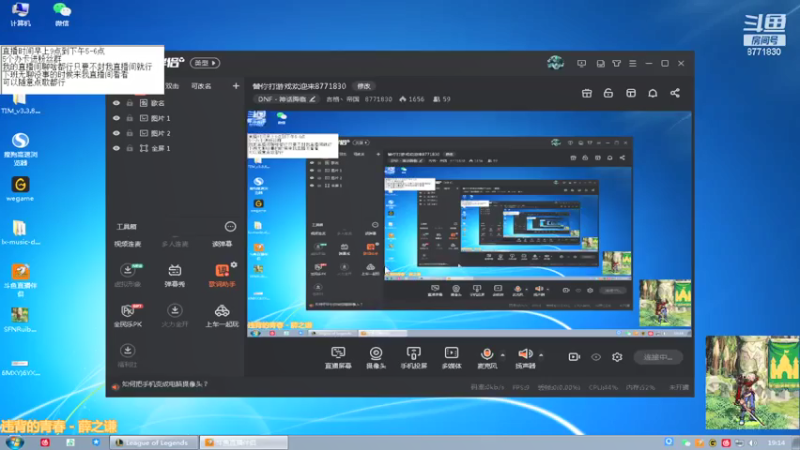
Task: Open the 火力全开 tool
Action: tap(174, 315)
